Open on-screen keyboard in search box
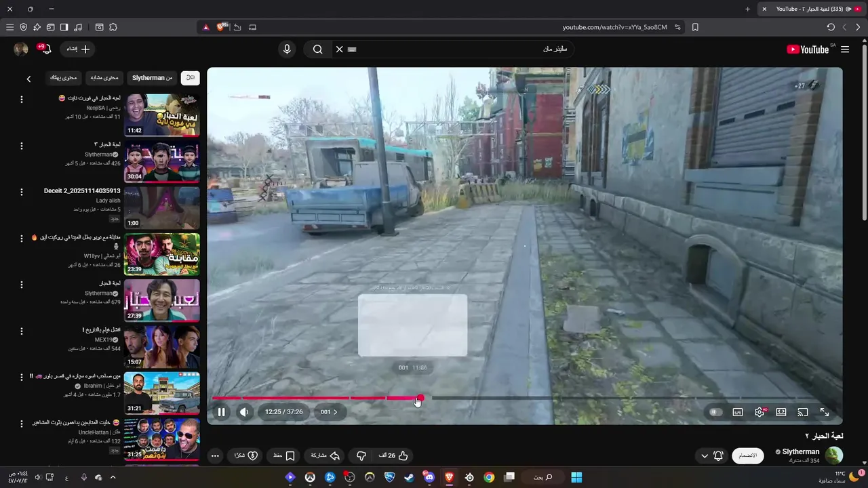The width and height of the screenshot is (868, 488). tap(352, 49)
